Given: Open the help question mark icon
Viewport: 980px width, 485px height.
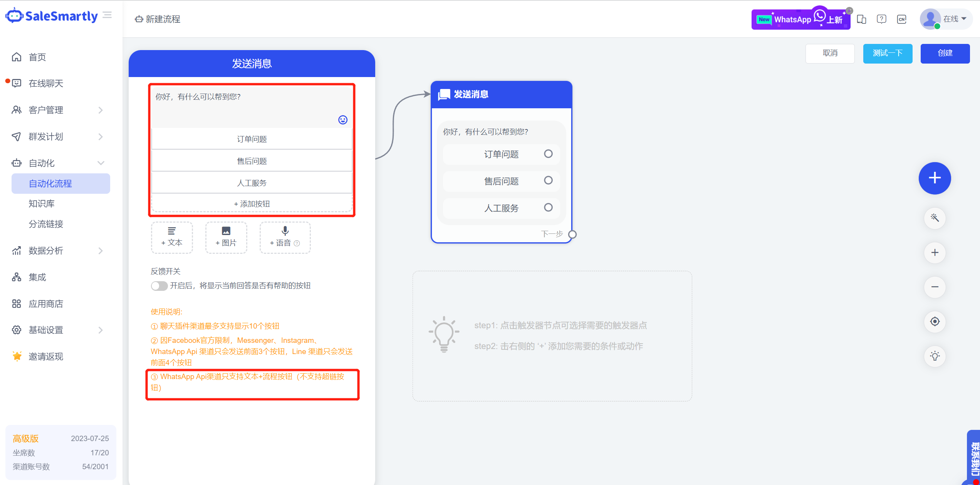Looking at the screenshot, I should tap(881, 19).
